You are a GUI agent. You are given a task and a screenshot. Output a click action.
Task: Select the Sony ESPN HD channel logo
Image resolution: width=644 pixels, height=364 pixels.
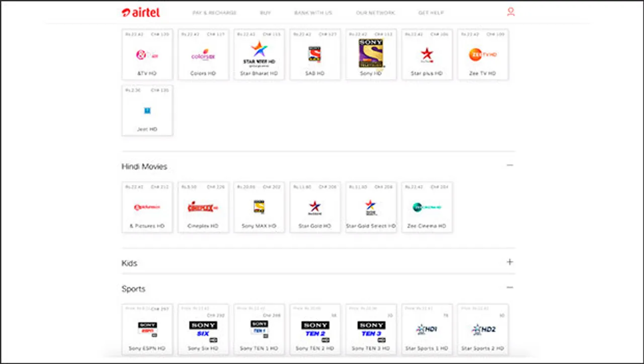click(x=147, y=329)
